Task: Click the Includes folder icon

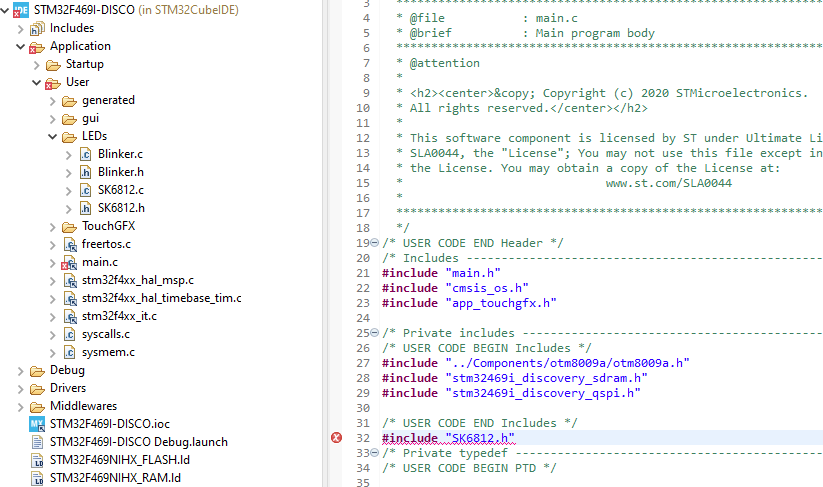Action: (x=37, y=28)
